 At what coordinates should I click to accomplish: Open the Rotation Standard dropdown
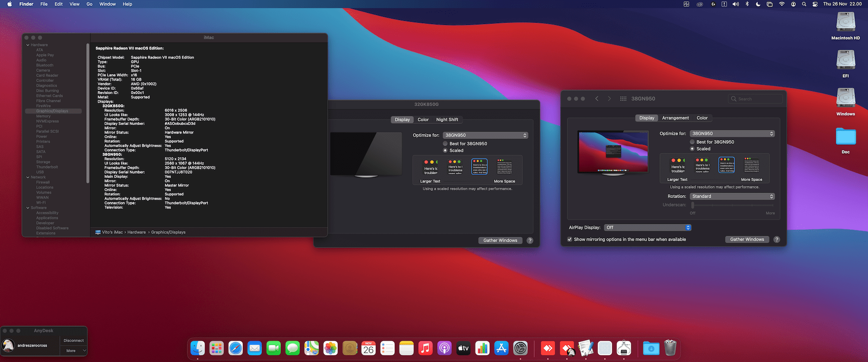click(x=732, y=196)
